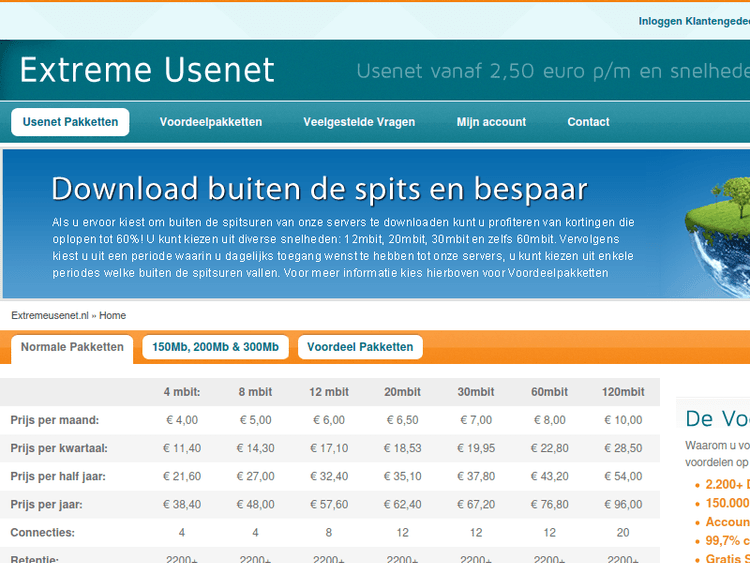Click the € 6,50 monthly price cell
The height and width of the screenshot is (563, 750).
(x=402, y=420)
